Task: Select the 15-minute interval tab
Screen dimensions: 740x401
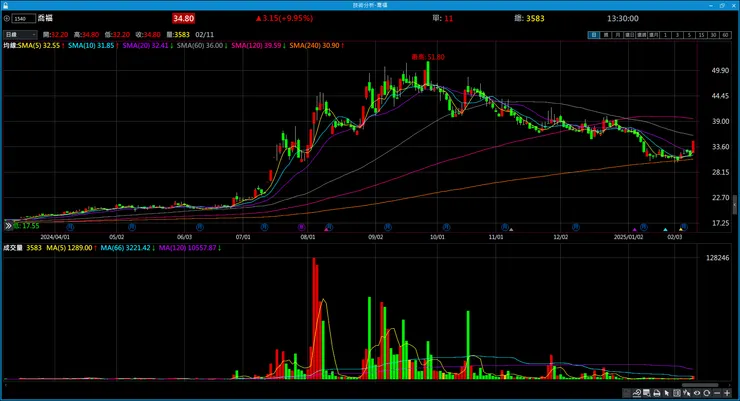Action: pos(701,35)
